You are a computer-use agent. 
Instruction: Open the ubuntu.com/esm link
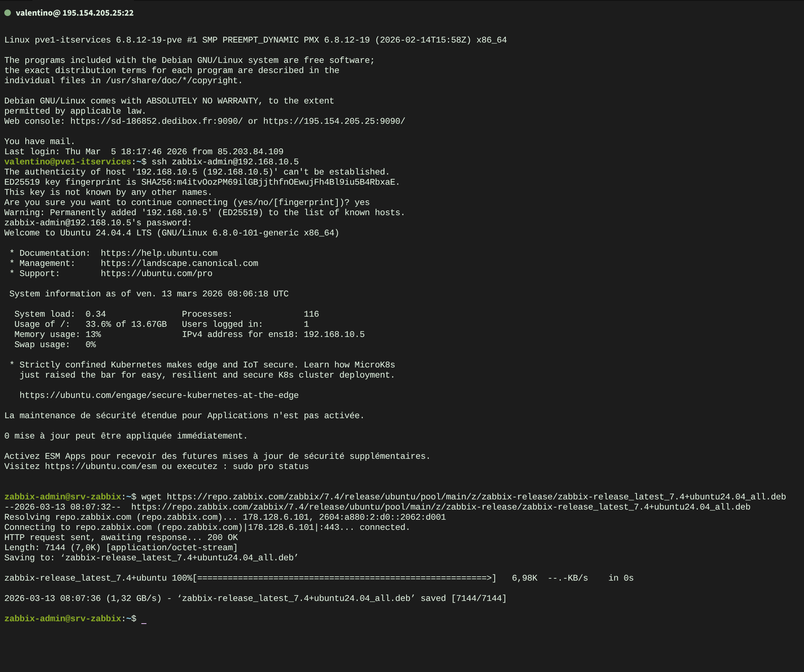click(101, 466)
